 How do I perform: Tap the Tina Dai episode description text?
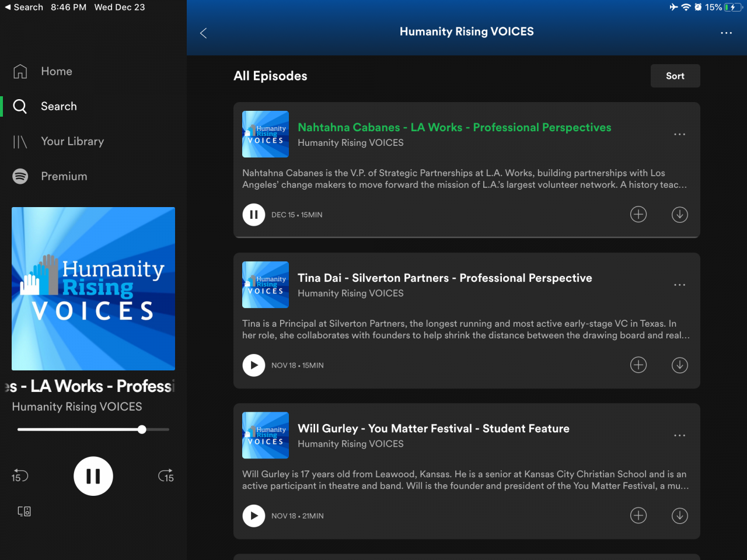(x=466, y=330)
